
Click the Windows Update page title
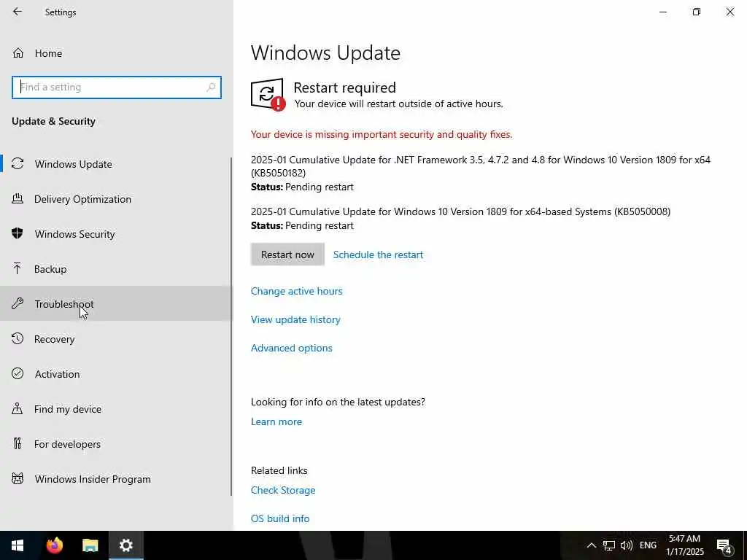coord(325,52)
